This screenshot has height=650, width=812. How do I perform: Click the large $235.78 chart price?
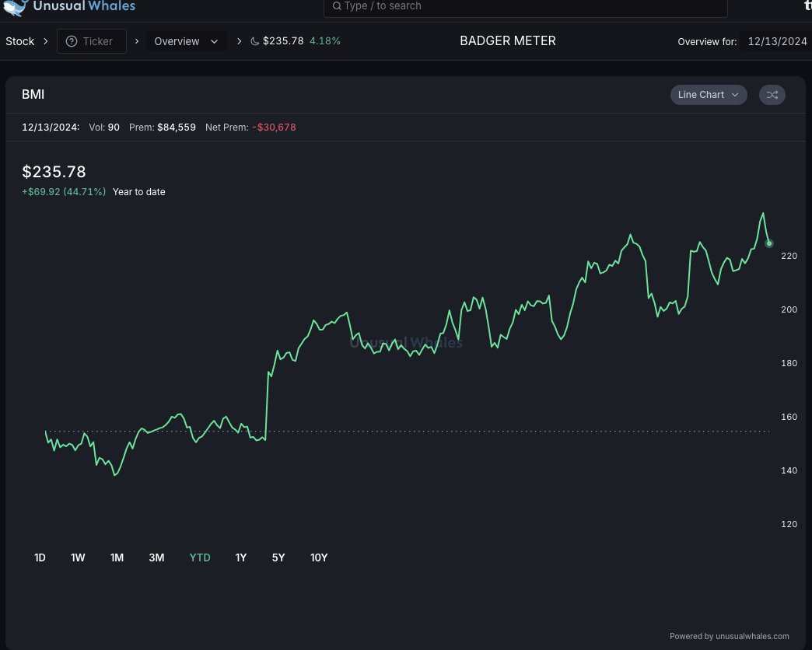(x=54, y=171)
